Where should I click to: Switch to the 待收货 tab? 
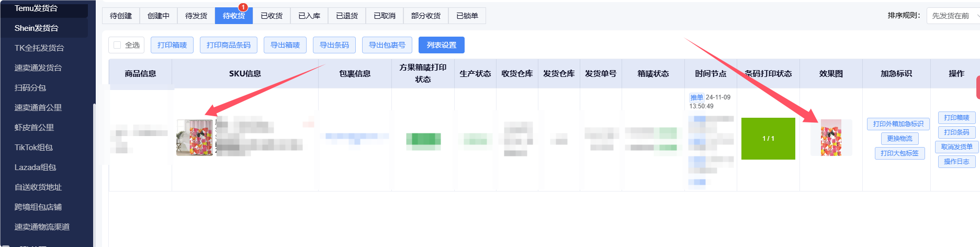click(233, 16)
